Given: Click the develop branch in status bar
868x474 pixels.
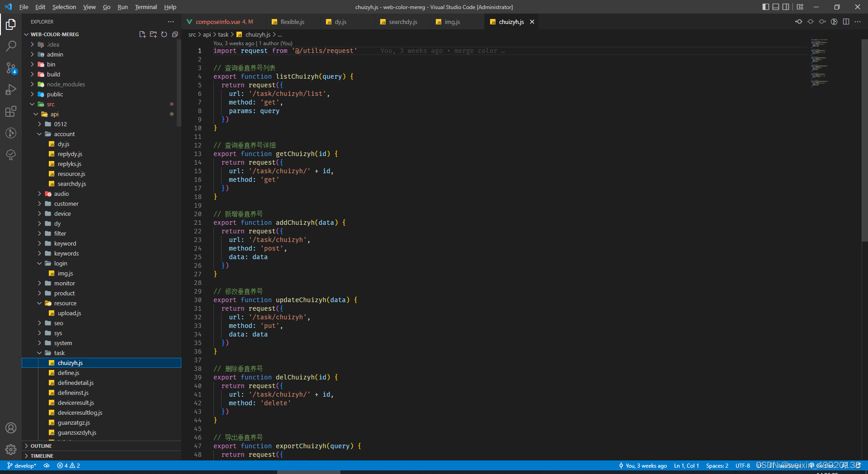Looking at the screenshot, I should point(22,465).
